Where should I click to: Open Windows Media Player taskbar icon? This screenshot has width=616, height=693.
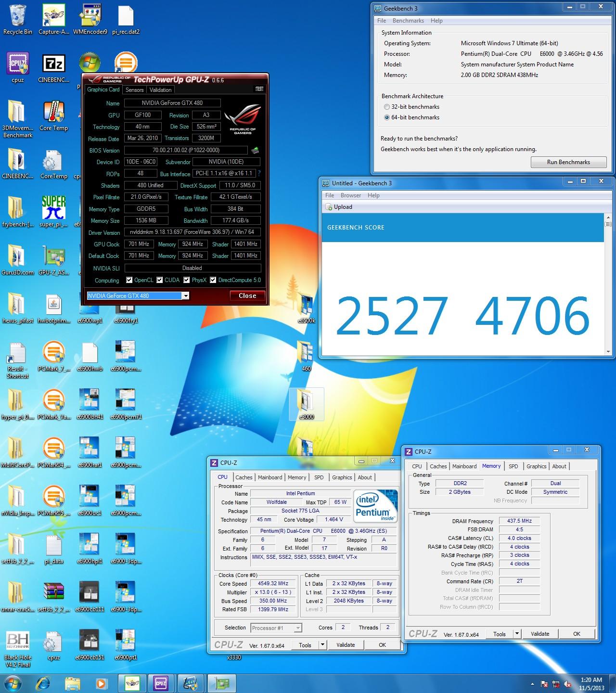[x=101, y=683]
